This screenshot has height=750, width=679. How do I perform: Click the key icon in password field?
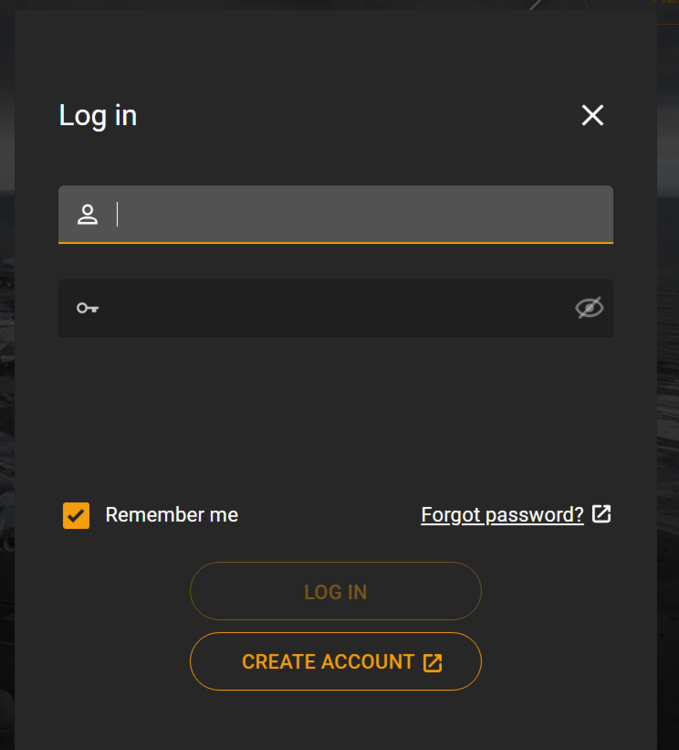coord(88,308)
